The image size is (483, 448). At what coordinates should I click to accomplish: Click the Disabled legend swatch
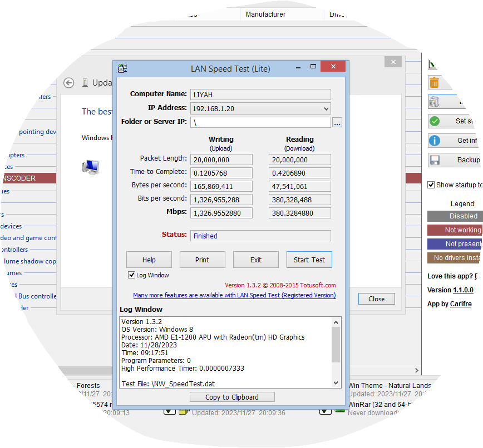coord(455,216)
